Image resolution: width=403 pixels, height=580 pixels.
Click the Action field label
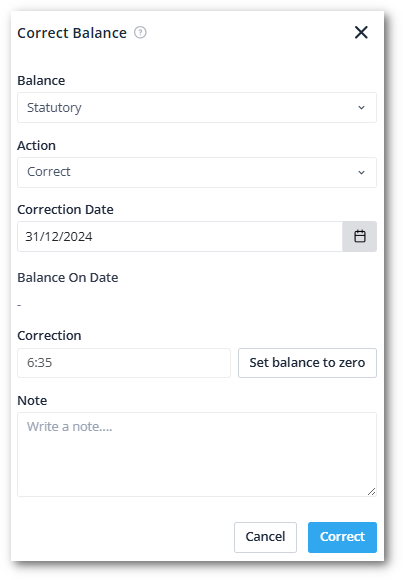(37, 145)
